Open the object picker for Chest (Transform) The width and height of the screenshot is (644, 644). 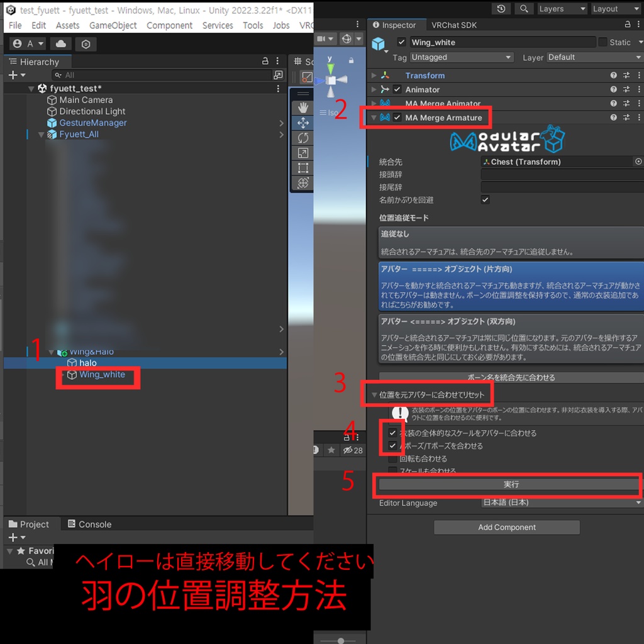point(638,162)
